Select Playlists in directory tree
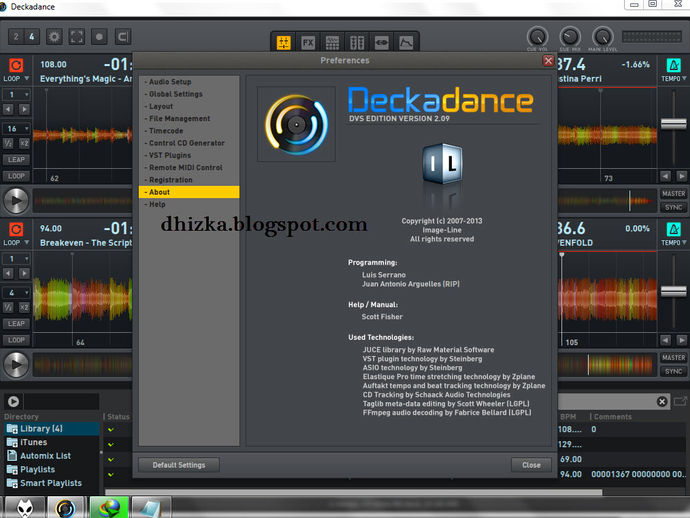The width and height of the screenshot is (690, 518). tap(52, 470)
